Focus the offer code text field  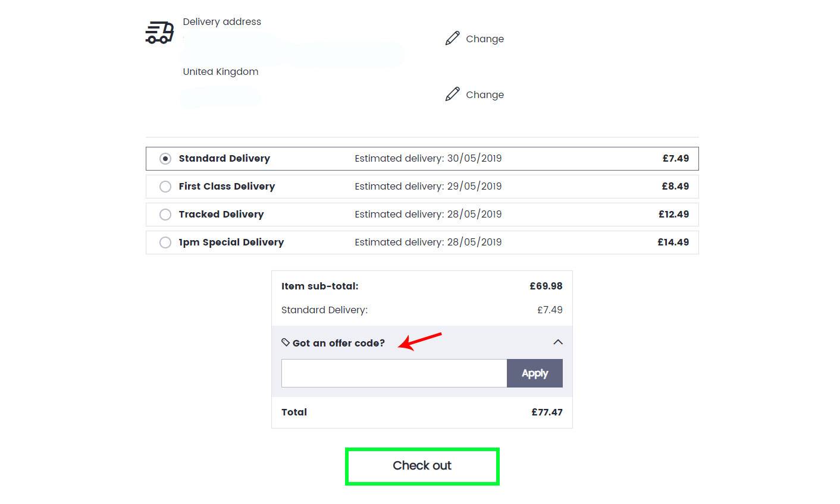[x=394, y=373]
